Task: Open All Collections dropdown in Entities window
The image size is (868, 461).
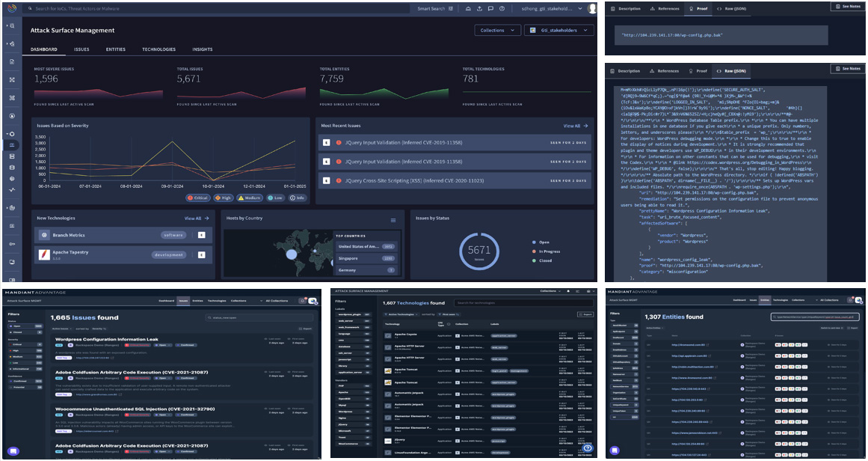Action: pyautogui.click(x=828, y=300)
